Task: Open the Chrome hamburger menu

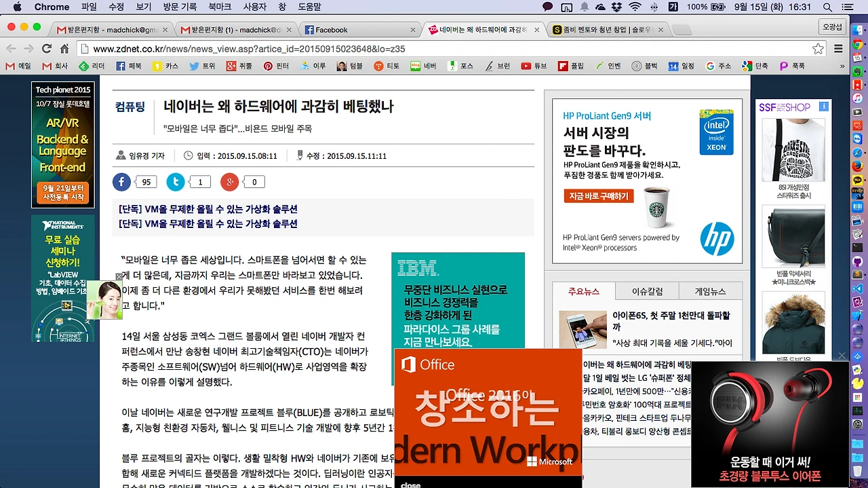Action: tap(838, 49)
